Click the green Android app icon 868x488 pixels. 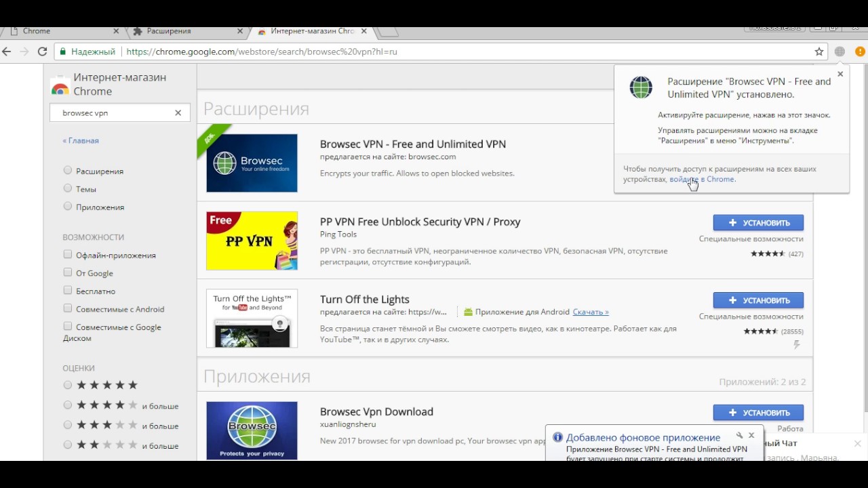[x=468, y=312]
